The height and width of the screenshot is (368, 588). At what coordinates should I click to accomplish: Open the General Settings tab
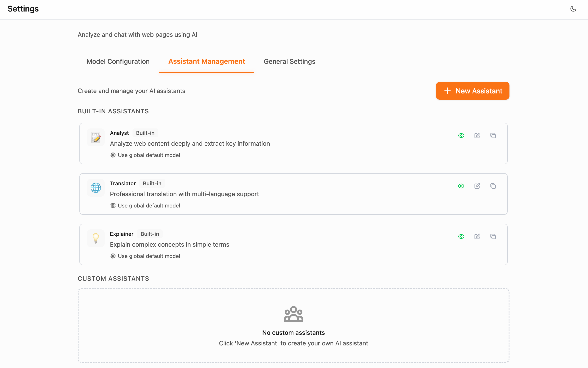tap(289, 61)
